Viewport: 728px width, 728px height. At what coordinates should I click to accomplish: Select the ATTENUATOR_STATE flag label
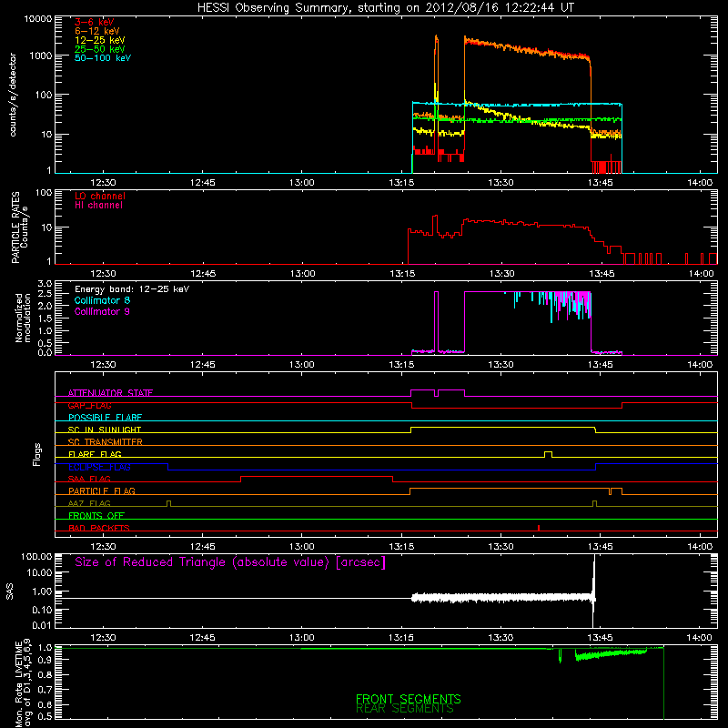pos(110,393)
